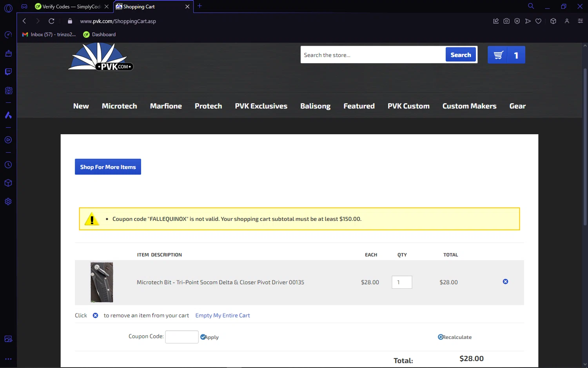Remove the Microtech Bit item with X icon
The image size is (588, 368).
505,282
